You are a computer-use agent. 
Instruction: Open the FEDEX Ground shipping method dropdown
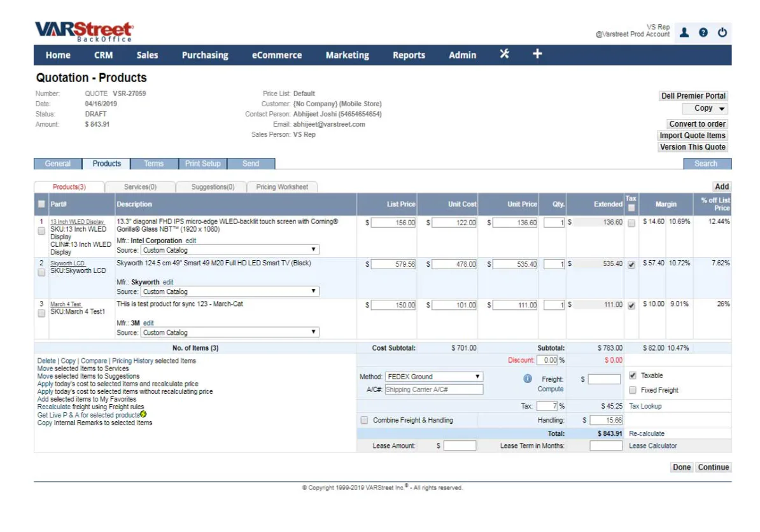point(434,377)
